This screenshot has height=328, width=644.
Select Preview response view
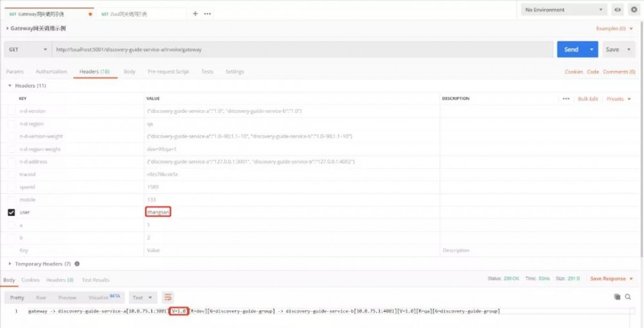click(68, 298)
